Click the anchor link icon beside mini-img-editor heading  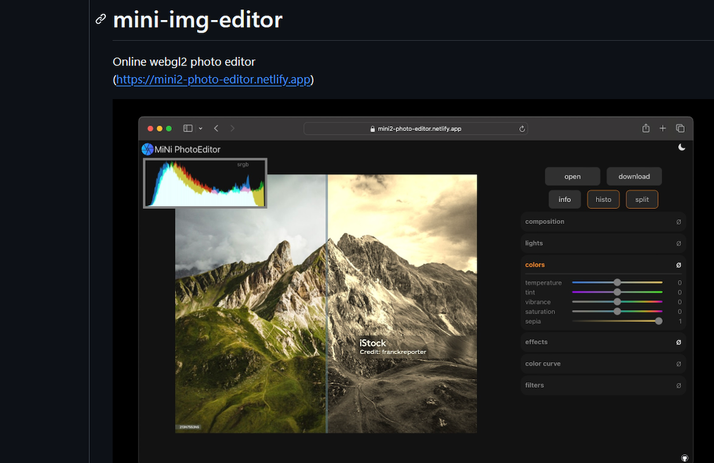click(x=101, y=19)
